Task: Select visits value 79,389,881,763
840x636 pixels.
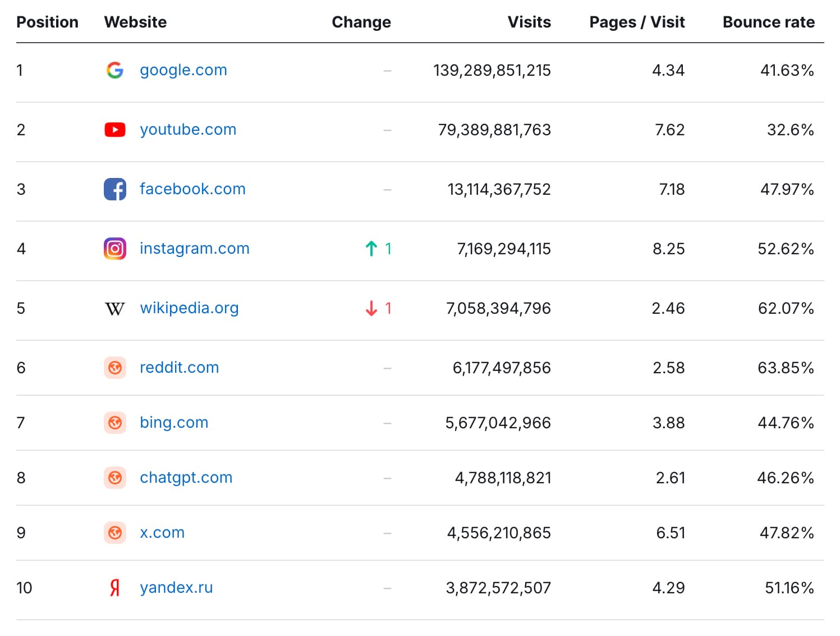Action: click(494, 130)
